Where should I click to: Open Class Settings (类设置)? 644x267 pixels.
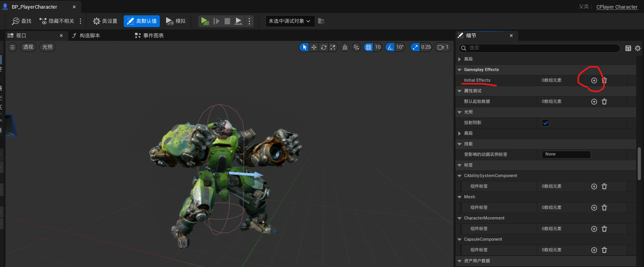pyautogui.click(x=105, y=21)
